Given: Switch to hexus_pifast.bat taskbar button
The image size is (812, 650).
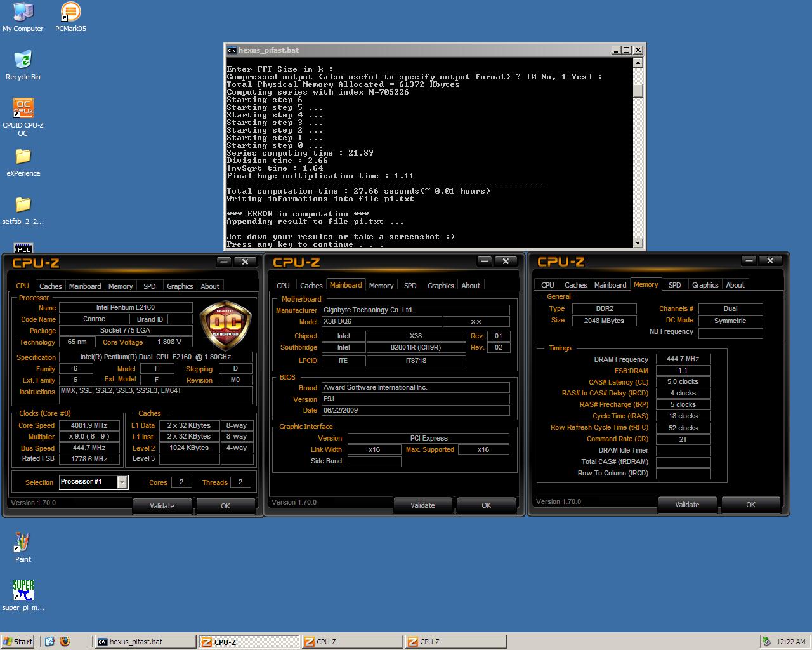Looking at the screenshot, I should pos(145,642).
